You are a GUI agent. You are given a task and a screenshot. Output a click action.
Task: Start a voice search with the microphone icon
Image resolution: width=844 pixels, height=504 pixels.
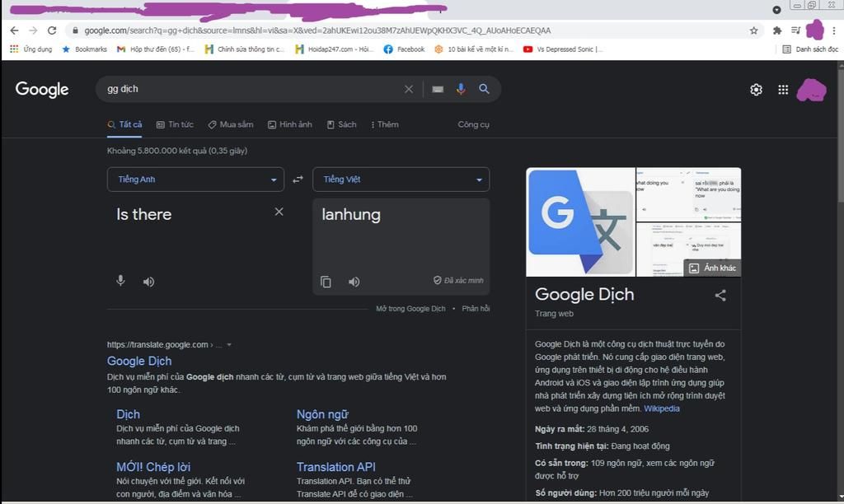point(461,89)
